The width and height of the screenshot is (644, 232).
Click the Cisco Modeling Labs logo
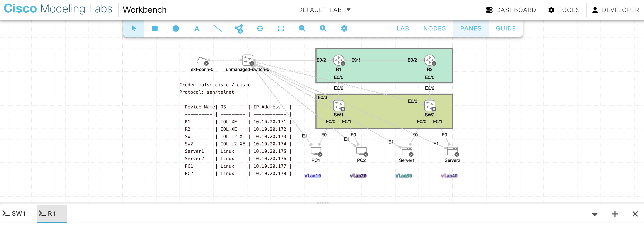(58, 9)
